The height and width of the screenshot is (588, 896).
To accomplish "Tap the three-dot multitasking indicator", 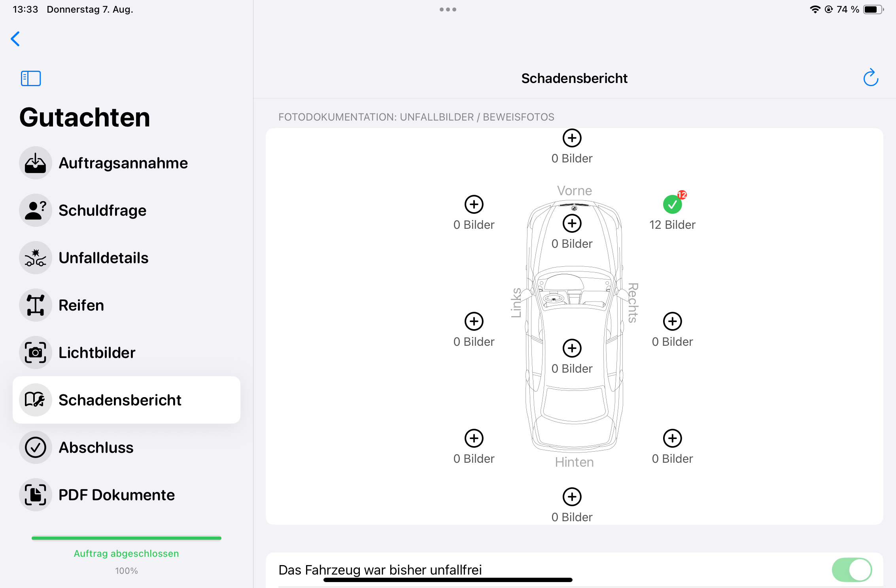I will pyautogui.click(x=448, y=9).
